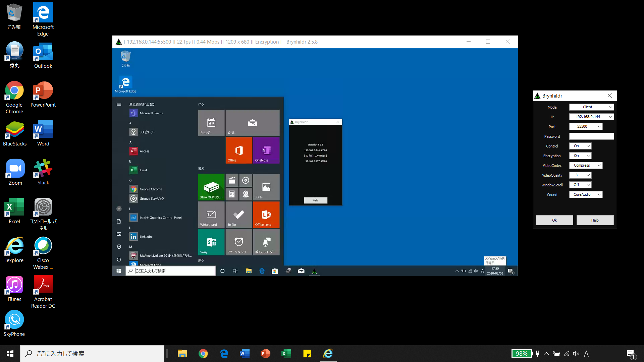Open the Acrobat Reader DC shortcut
644x362 pixels.
pos(43,292)
